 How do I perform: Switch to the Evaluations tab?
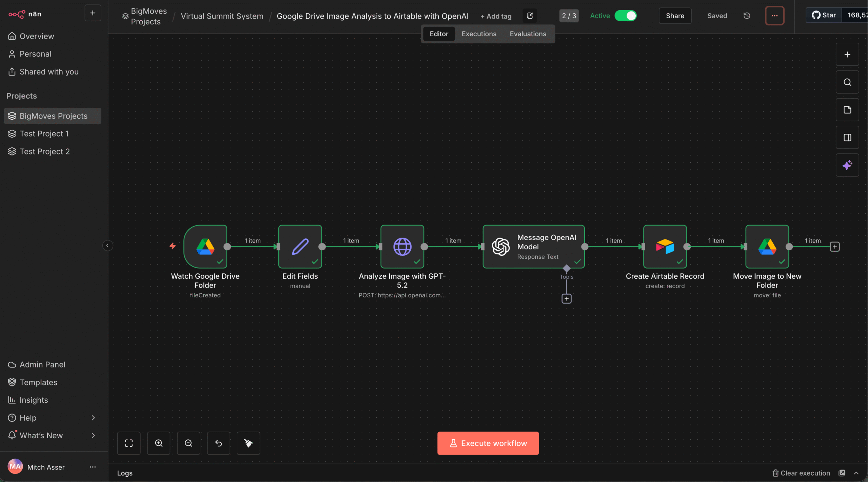click(x=528, y=34)
